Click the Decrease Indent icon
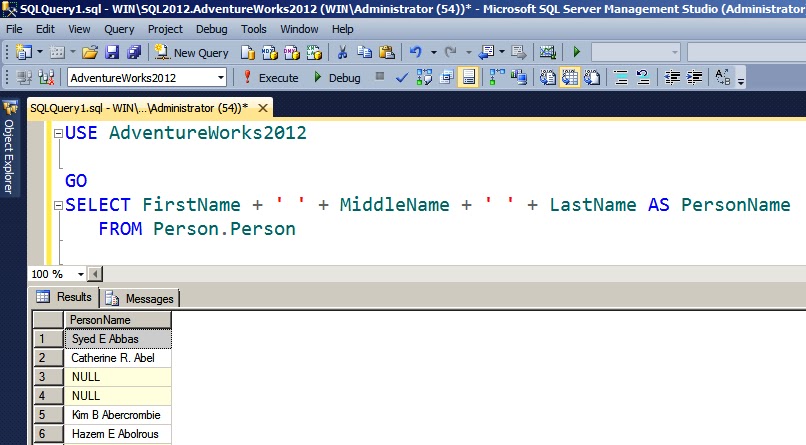 pos(672,78)
